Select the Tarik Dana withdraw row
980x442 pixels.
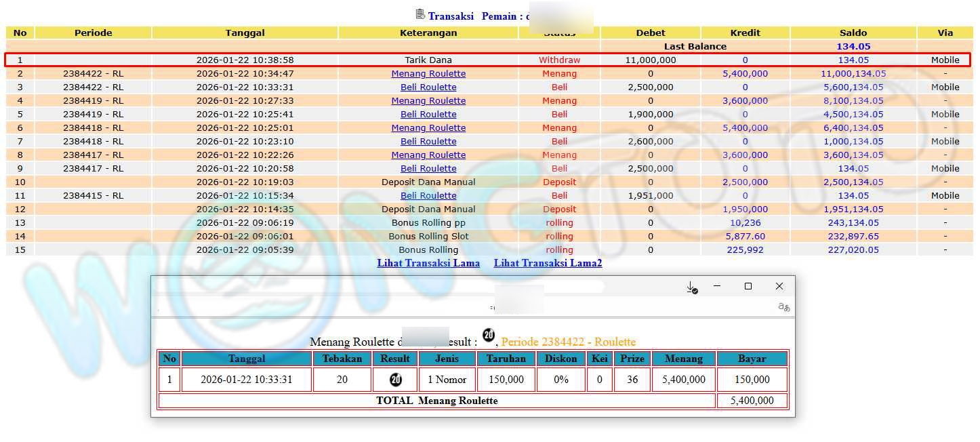428,60
